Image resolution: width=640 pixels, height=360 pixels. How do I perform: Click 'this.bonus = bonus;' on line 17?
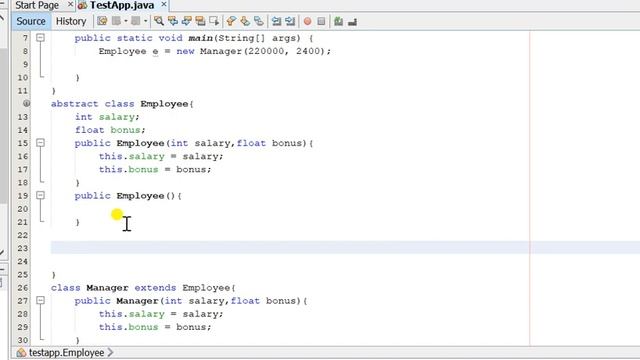point(155,169)
